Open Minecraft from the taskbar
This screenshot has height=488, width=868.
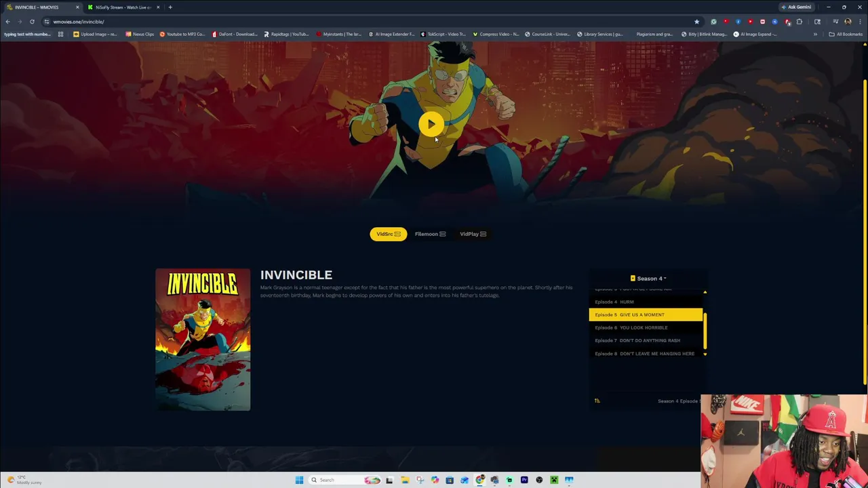554,480
